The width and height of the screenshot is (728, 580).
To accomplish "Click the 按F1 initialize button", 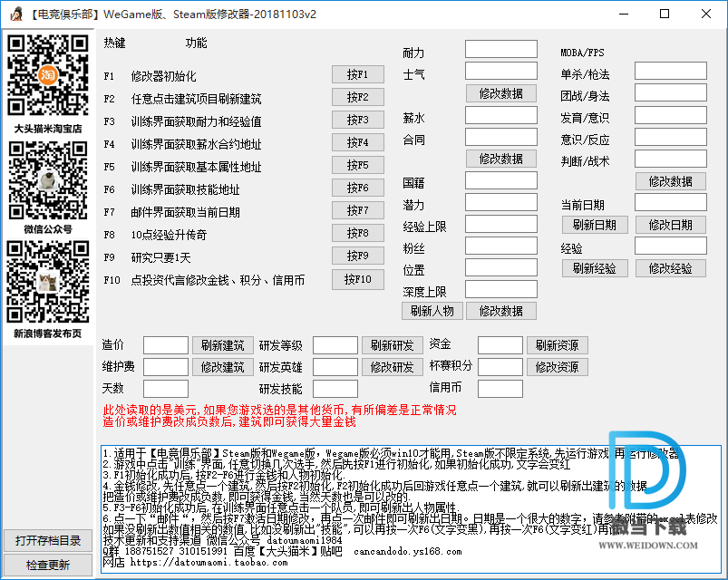I will pyautogui.click(x=358, y=74).
